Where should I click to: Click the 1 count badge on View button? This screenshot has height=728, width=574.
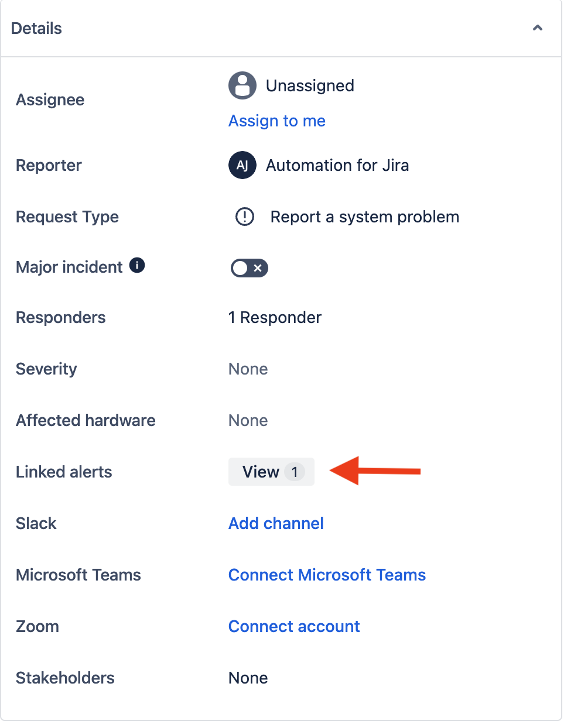point(293,472)
